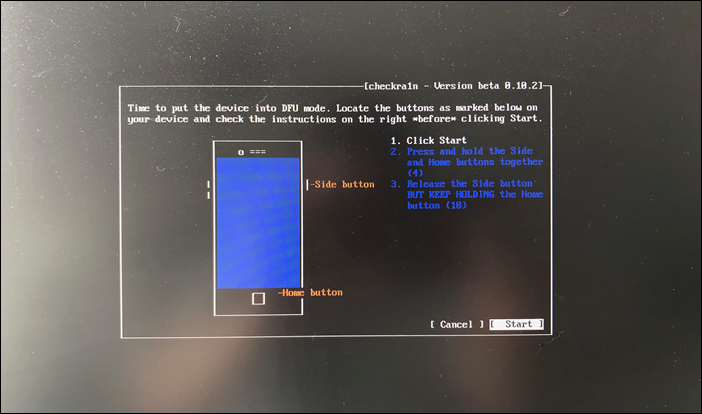This screenshot has width=702, height=414.
Task: Click the Cancel button
Action: pos(457,324)
